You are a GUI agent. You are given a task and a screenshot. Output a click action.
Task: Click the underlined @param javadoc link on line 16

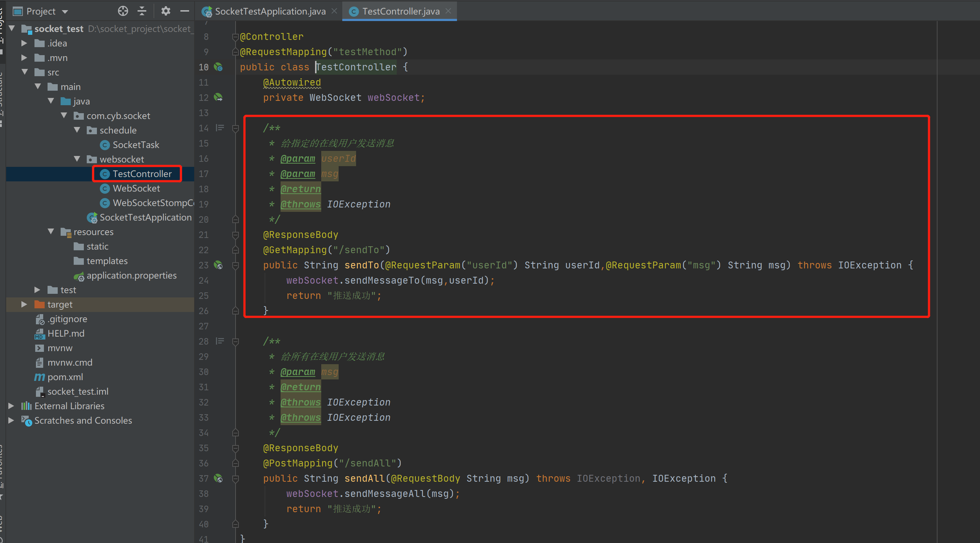[x=298, y=159]
